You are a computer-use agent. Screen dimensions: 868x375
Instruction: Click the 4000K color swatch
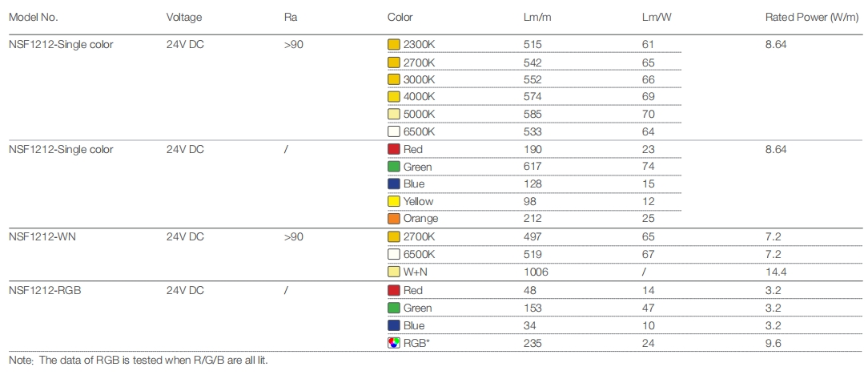click(393, 97)
